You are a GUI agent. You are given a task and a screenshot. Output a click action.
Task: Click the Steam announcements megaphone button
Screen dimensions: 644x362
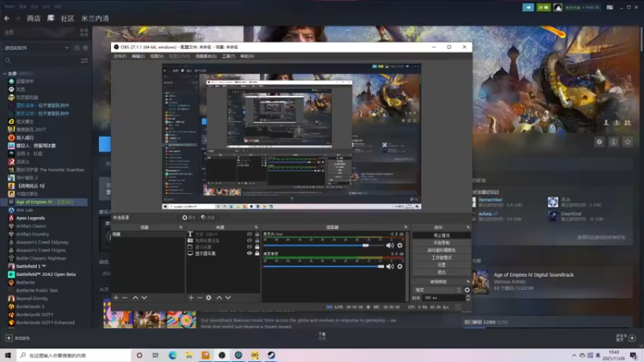click(x=528, y=7)
